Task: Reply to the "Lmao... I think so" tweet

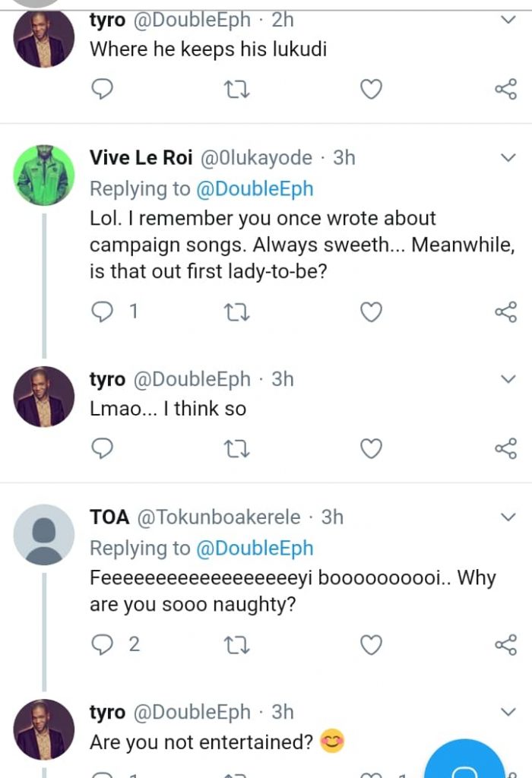Action: (102, 449)
